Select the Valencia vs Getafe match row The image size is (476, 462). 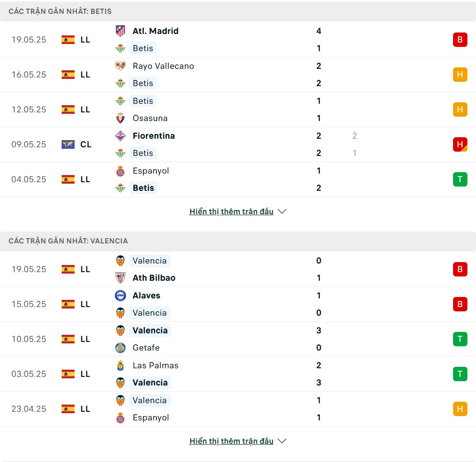point(238,339)
